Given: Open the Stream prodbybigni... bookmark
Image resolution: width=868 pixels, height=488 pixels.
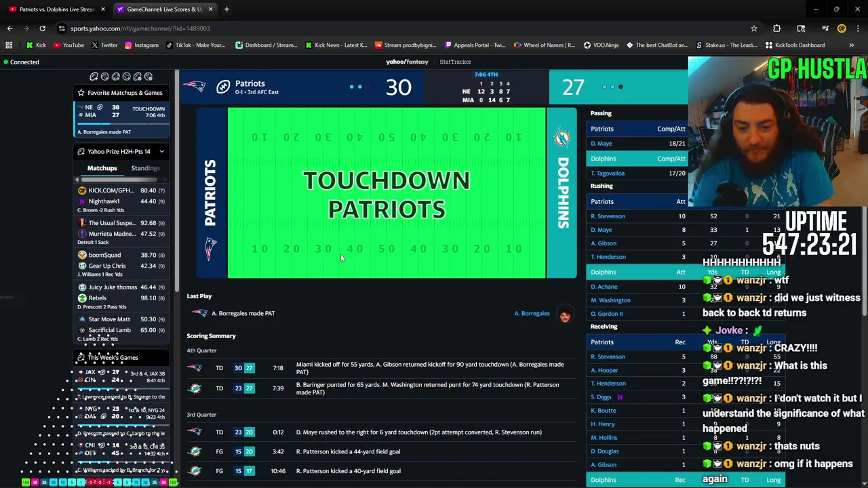Looking at the screenshot, I should [x=406, y=45].
